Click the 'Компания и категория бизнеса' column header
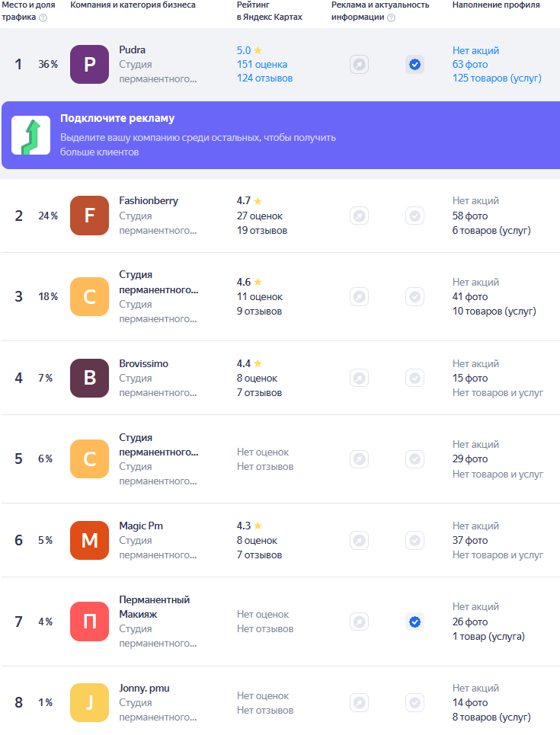Image resolution: width=560 pixels, height=735 pixels. pyautogui.click(x=133, y=5)
